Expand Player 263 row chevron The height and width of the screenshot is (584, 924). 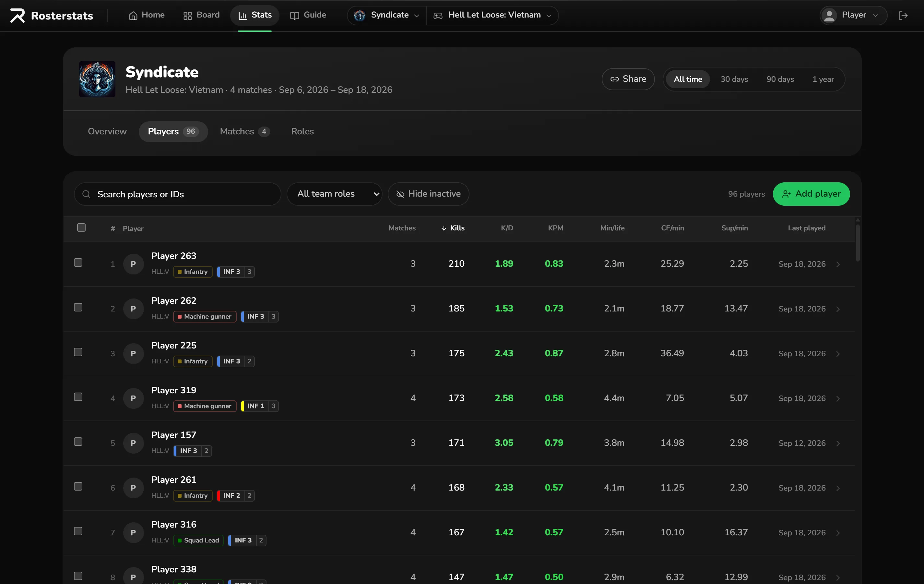pyautogui.click(x=838, y=264)
